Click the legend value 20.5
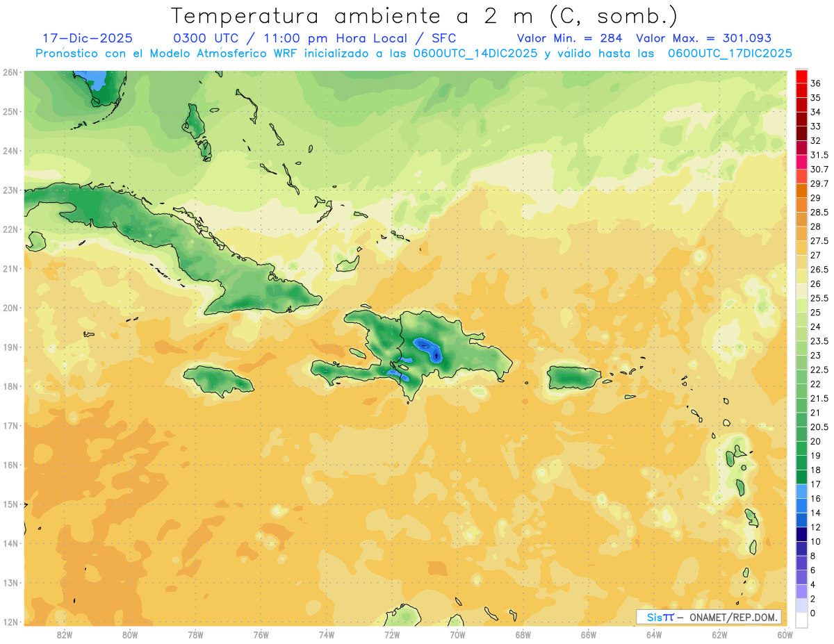This screenshot has height=644, width=834. 819,427
